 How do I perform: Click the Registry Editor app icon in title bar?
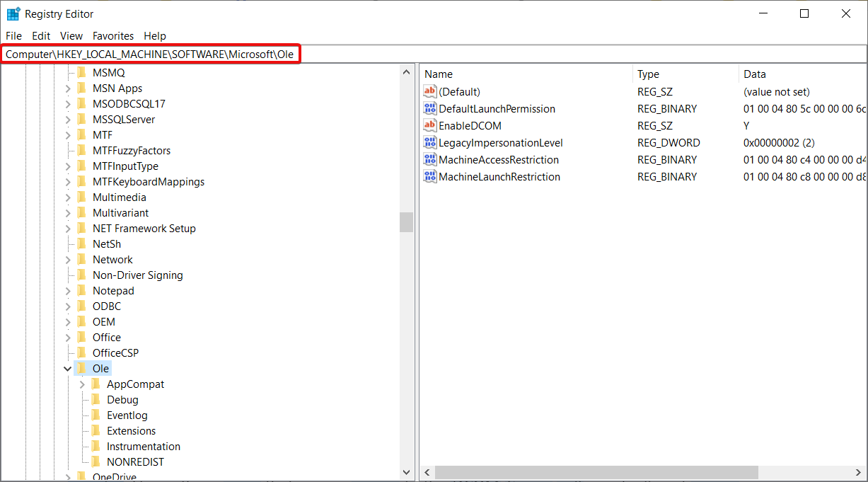[x=13, y=13]
